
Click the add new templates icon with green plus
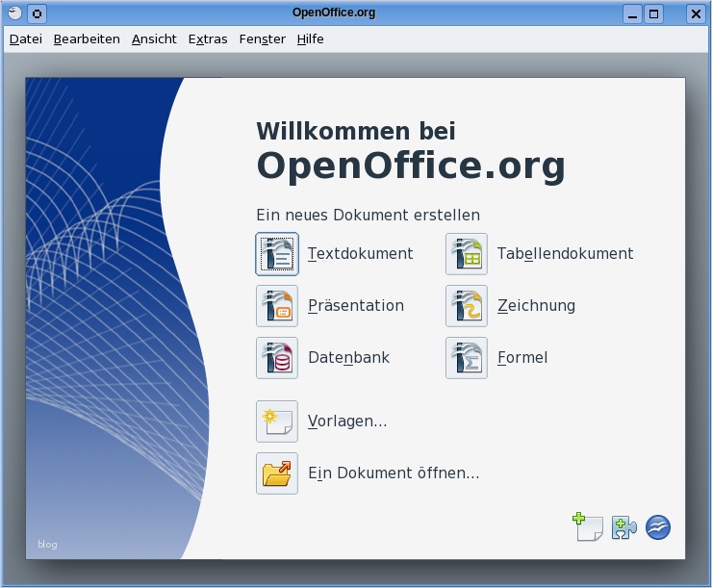(588, 527)
